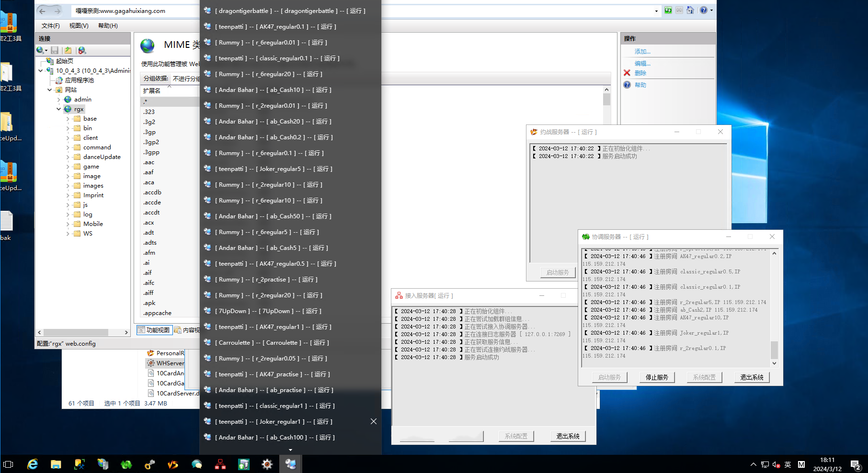Open File Explorer from the taskbar
Viewport: 868px width, 473px height.
click(x=56, y=464)
